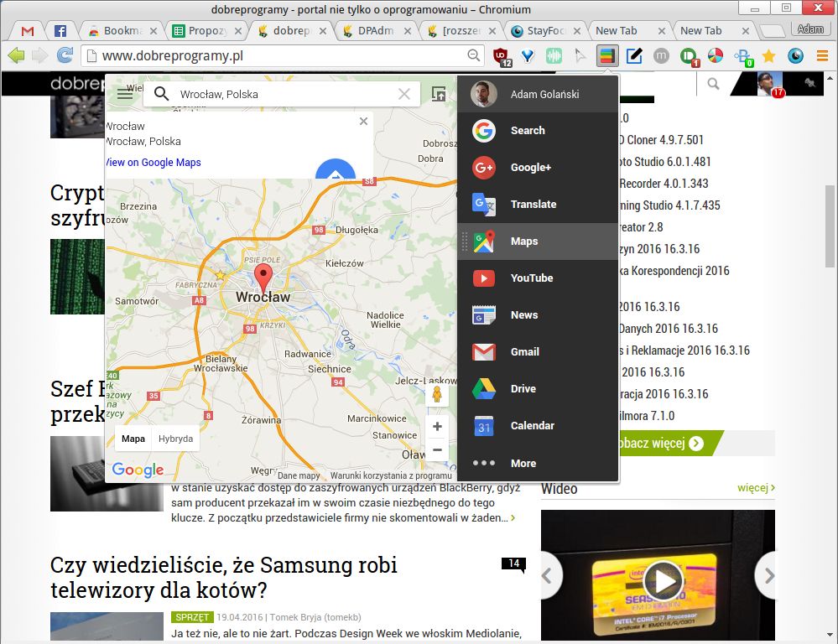Image resolution: width=838 pixels, height=644 pixels.
Task: Open user avatar with 17 notifications
Action: 769,84
